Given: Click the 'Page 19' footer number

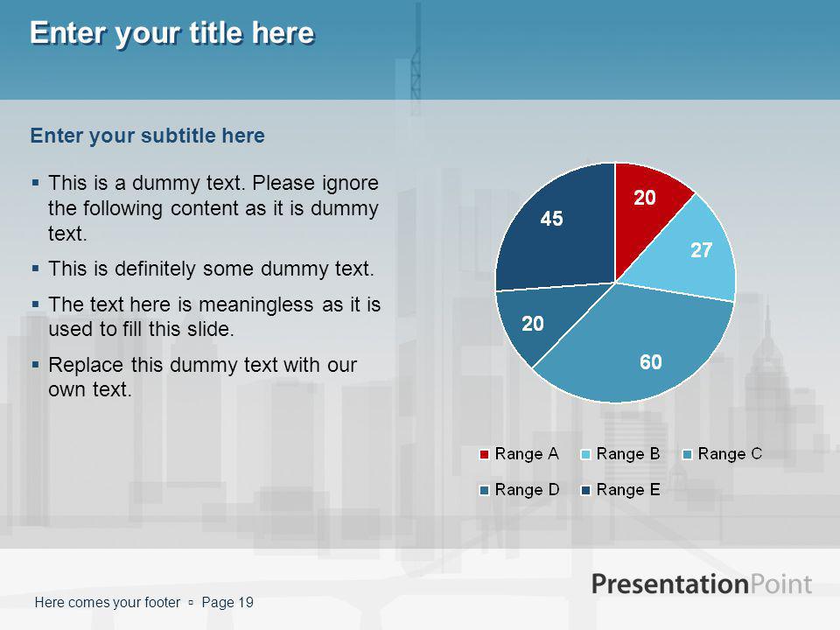Looking at the screenshot, I should click(x=227, y=603).
